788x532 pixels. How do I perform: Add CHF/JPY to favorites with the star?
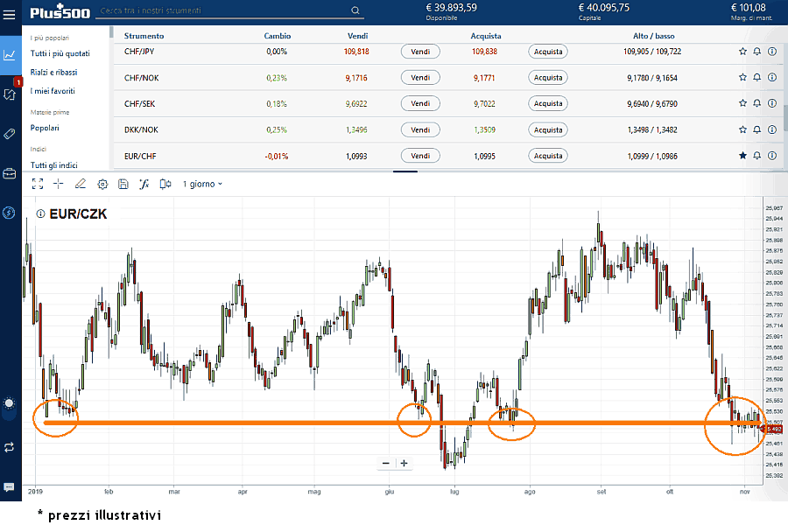point(742,52)
